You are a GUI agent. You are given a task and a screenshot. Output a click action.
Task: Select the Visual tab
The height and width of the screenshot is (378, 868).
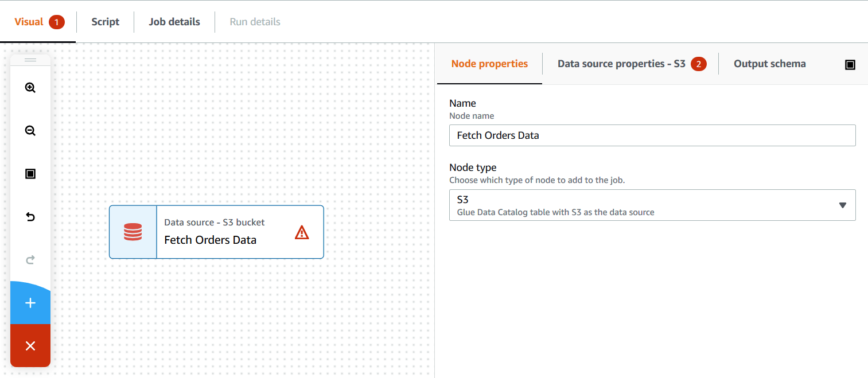click(x=29, y=22)
